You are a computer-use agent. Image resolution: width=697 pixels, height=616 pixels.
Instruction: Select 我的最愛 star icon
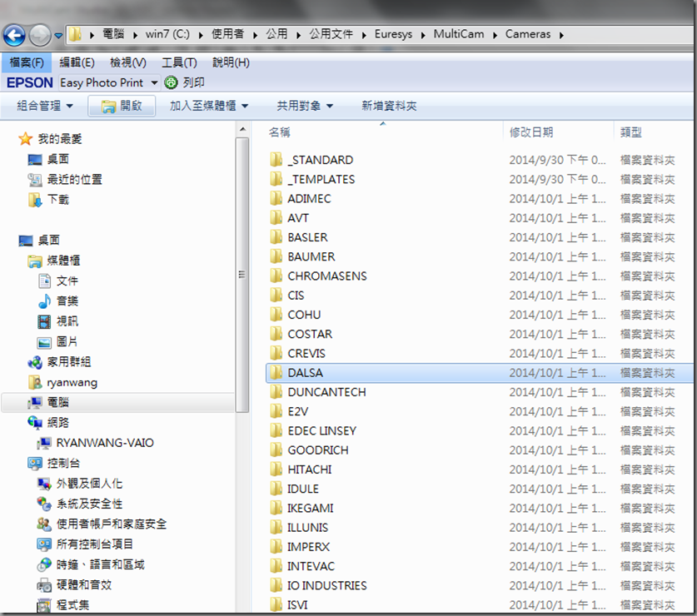25,139
